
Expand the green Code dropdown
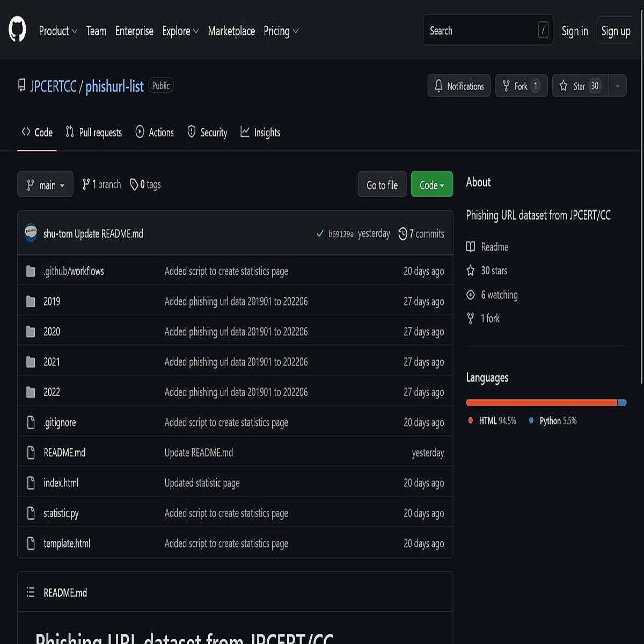(x=431, y=184)
